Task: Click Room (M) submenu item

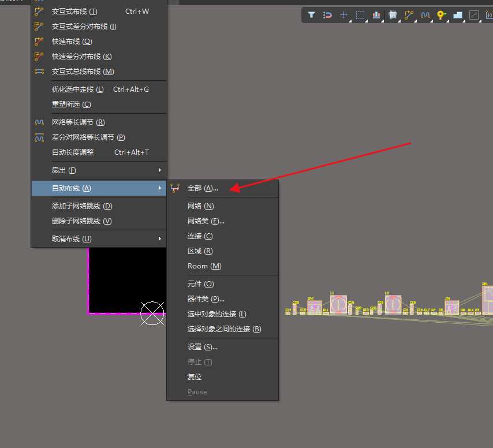Action: click(223, 266)
